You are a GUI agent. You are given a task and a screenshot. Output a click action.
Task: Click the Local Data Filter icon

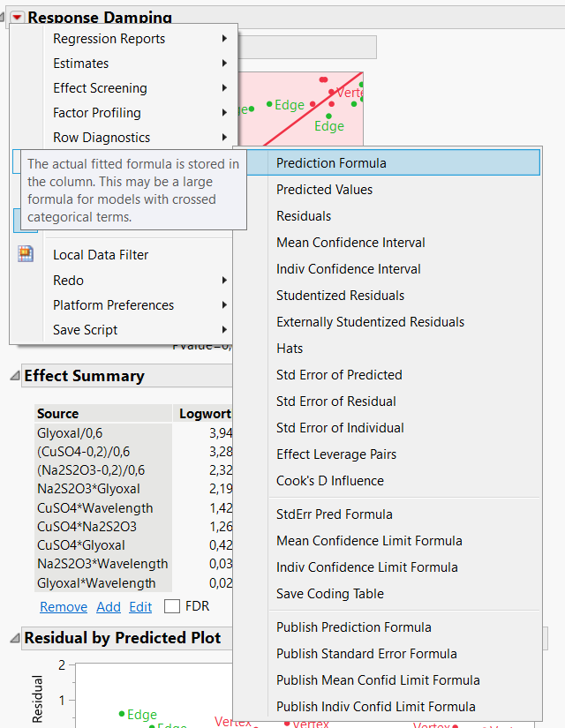click(x=25, y=254)
